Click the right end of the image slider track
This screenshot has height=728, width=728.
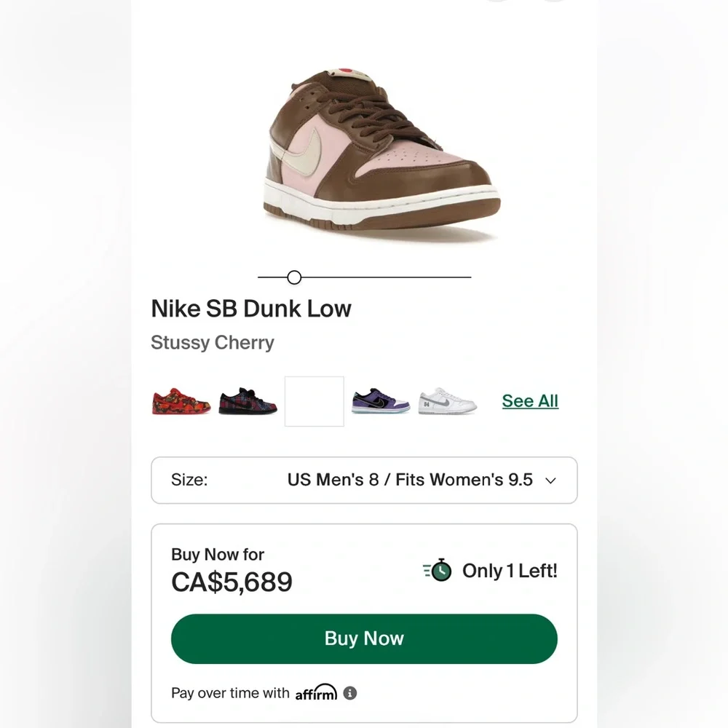pos(468,277)
